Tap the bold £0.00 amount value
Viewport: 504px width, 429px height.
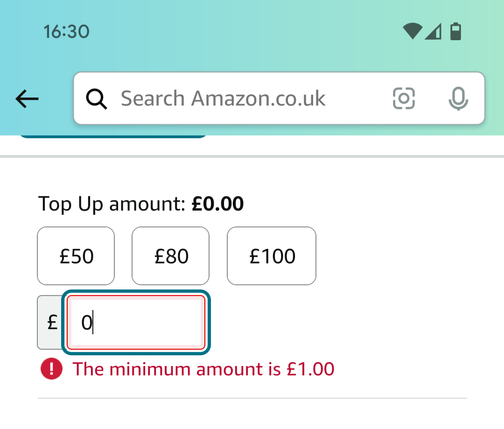217,204
